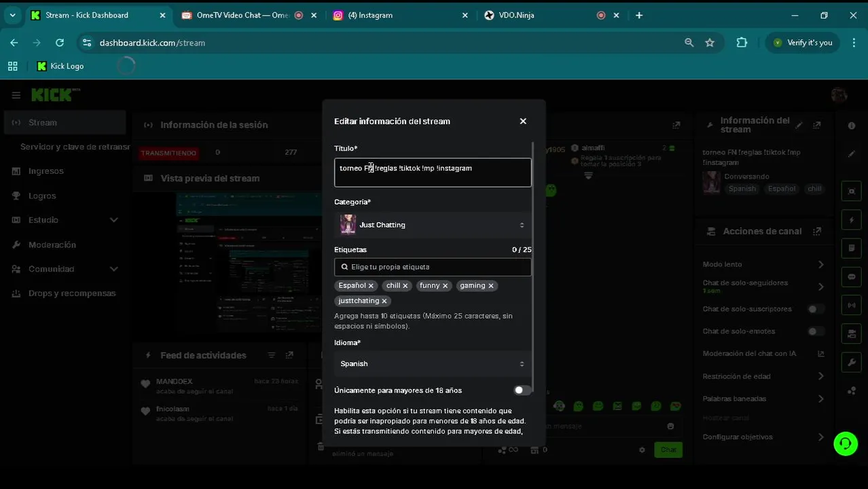Edit stream info with the pencil icon
Viewport: 868px width, 489px height.
click(x=799, y=125)
